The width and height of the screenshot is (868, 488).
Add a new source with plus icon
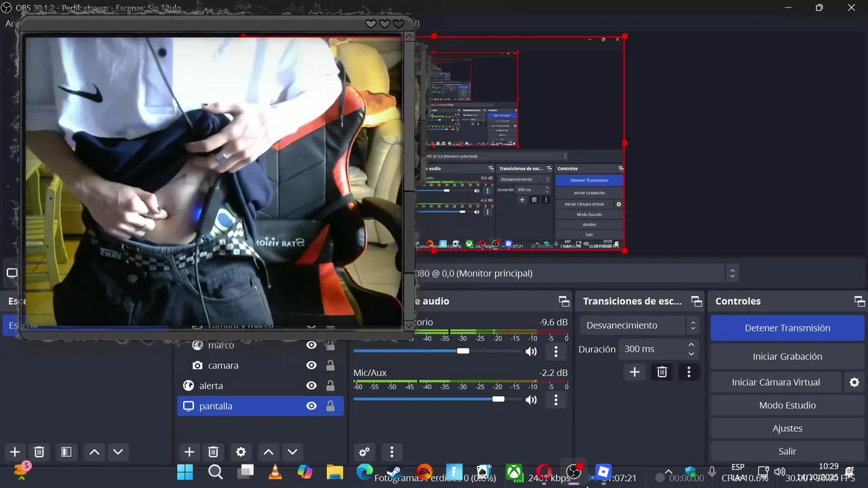pos(189,452)
